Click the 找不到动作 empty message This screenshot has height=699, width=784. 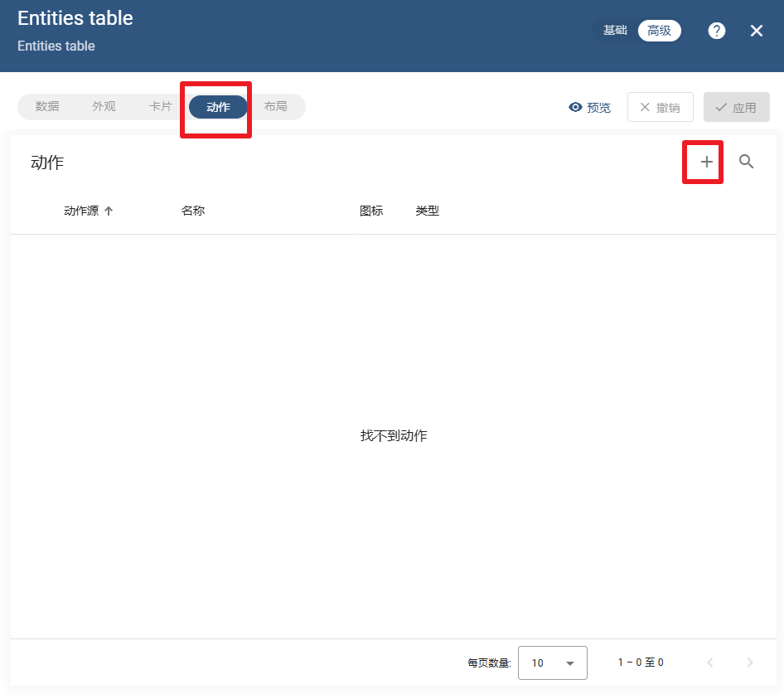394,436
